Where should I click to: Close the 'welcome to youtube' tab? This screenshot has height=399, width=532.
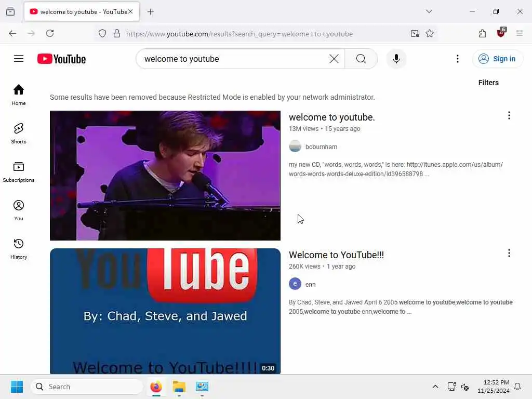point(130,11)
